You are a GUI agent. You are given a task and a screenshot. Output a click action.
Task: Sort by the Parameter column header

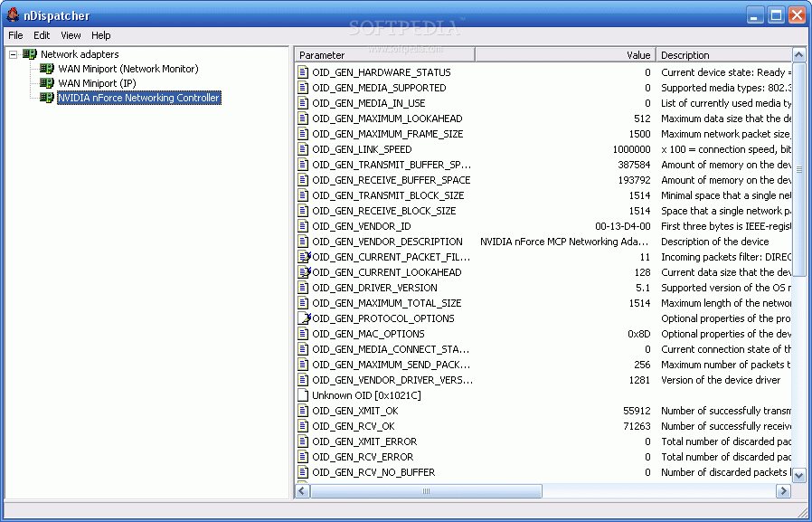[385, 55]
